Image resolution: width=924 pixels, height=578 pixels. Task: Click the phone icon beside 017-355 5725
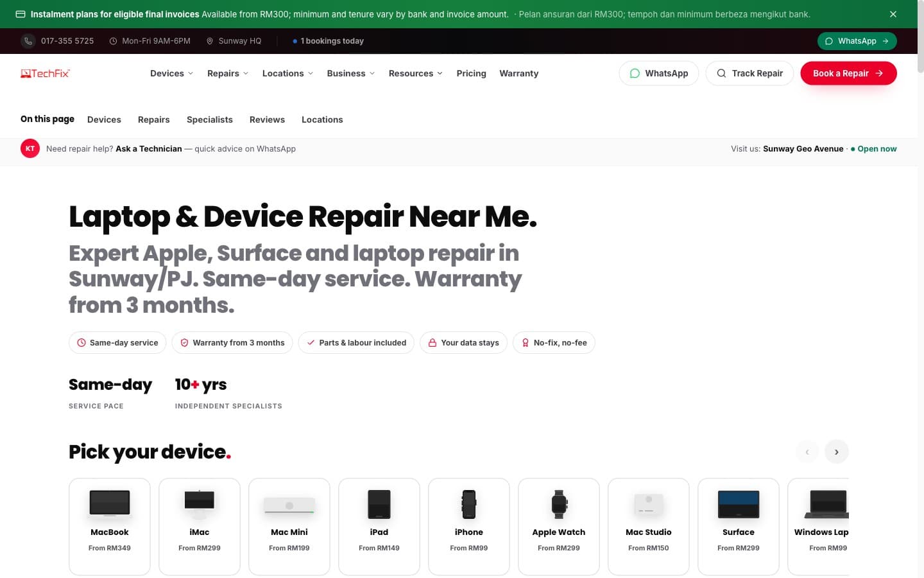tap(28, 41)
